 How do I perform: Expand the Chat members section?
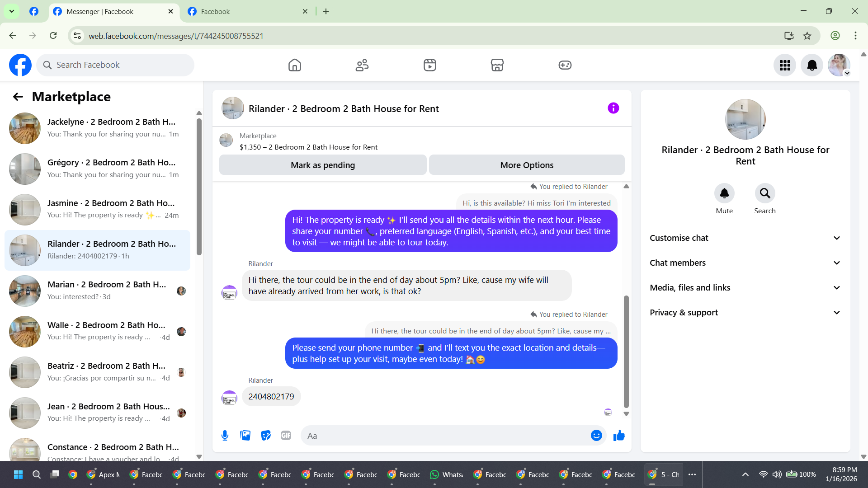745,263
